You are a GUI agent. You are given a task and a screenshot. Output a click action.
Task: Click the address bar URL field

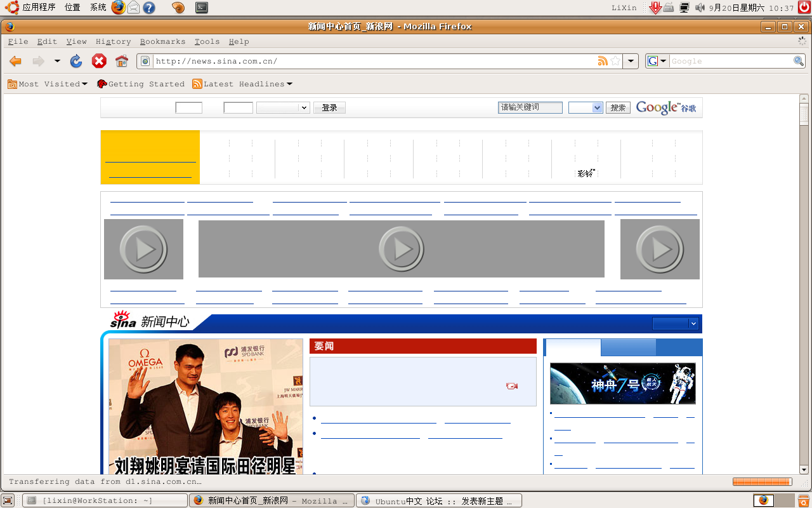pyautogui.click(x=374, y=61)
